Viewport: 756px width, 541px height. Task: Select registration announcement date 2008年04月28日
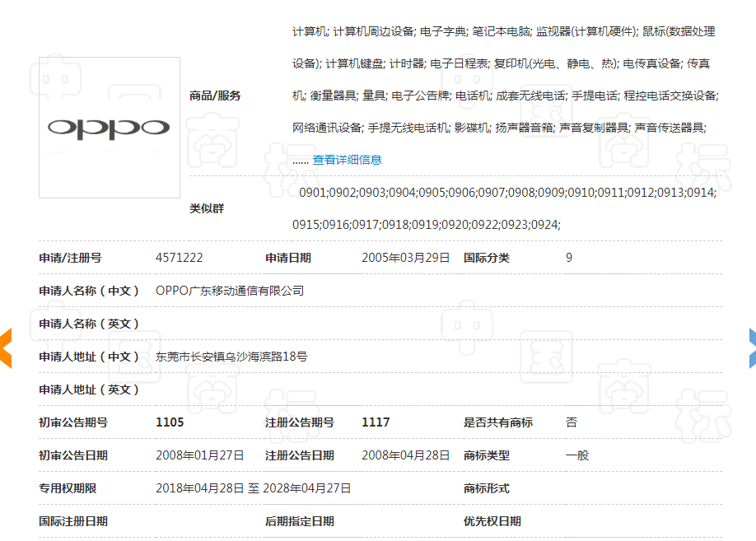[405, 455]
